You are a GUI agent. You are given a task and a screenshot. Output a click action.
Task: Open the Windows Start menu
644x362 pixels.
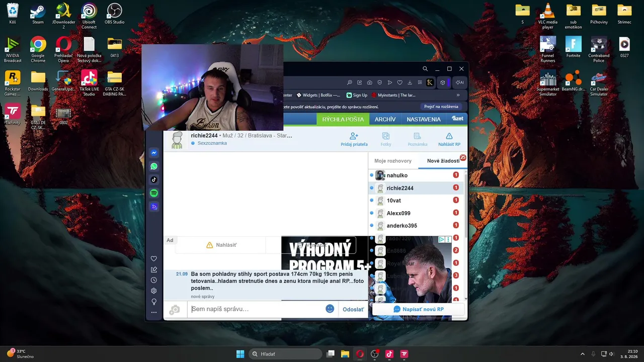[240, 354]
